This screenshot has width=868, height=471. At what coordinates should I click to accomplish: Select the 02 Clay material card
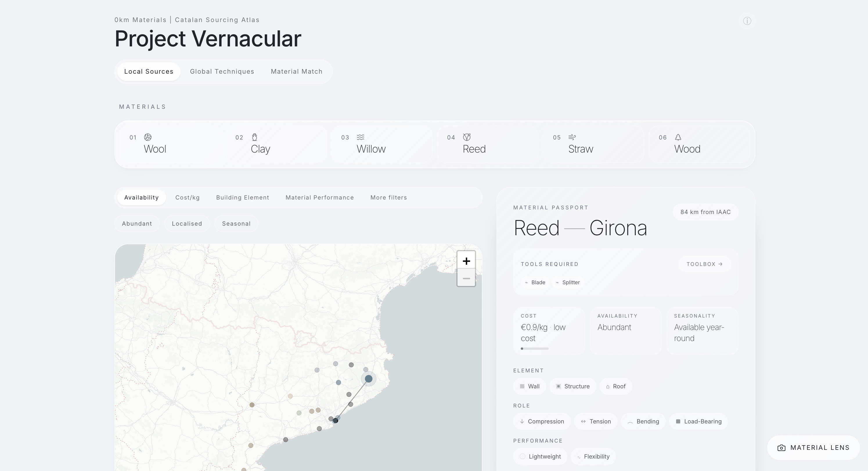point(276,144)
